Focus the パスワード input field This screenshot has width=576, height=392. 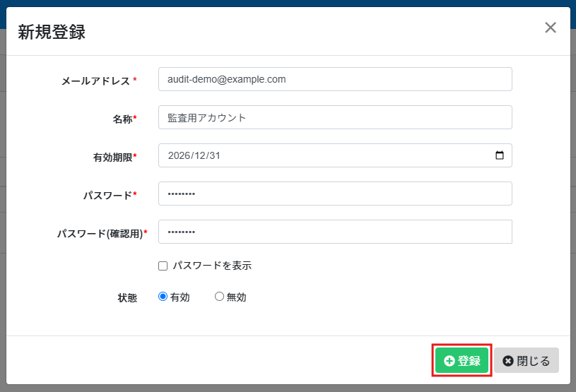coord(335,194)
